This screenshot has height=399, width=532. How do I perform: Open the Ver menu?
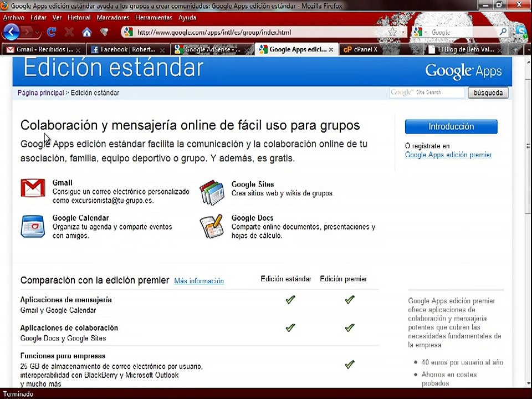click(x=57, y=18)
